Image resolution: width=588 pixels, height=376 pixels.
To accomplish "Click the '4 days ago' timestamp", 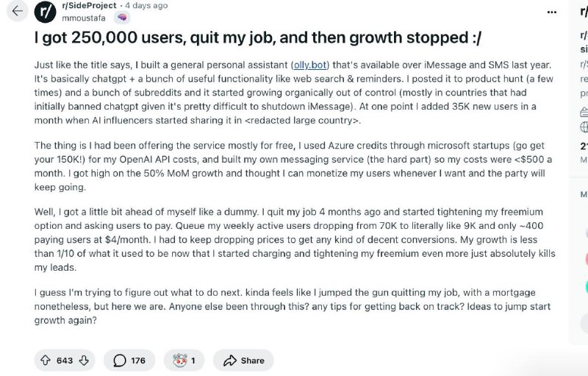I will click(146, 6).
